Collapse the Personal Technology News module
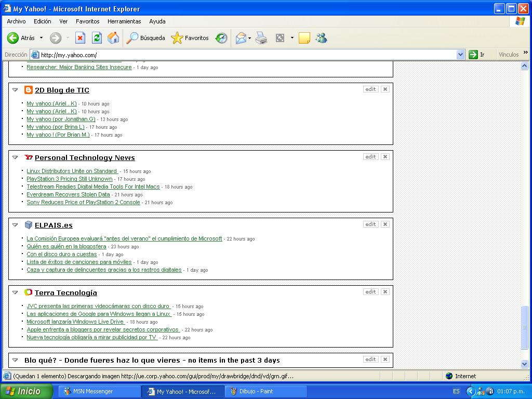 pos(15,157)
